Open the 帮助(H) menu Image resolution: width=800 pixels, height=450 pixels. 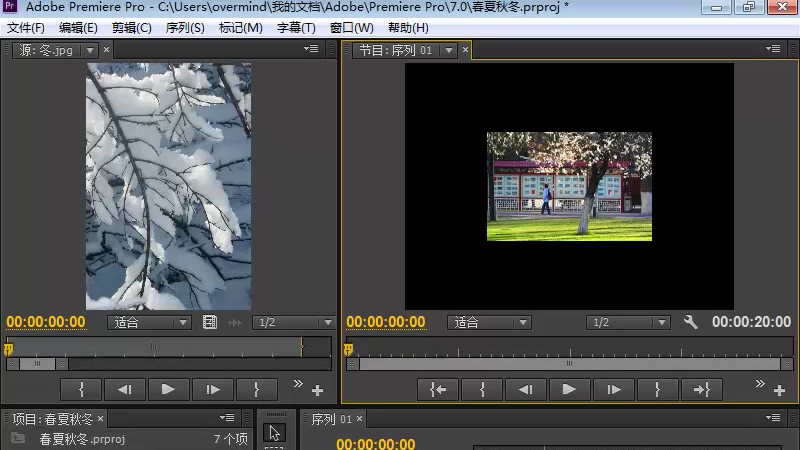click(408, 28)
